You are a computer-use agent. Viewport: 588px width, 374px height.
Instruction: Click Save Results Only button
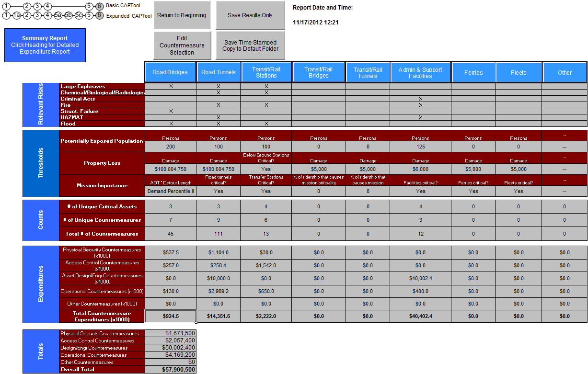click(x=250, y=15)
